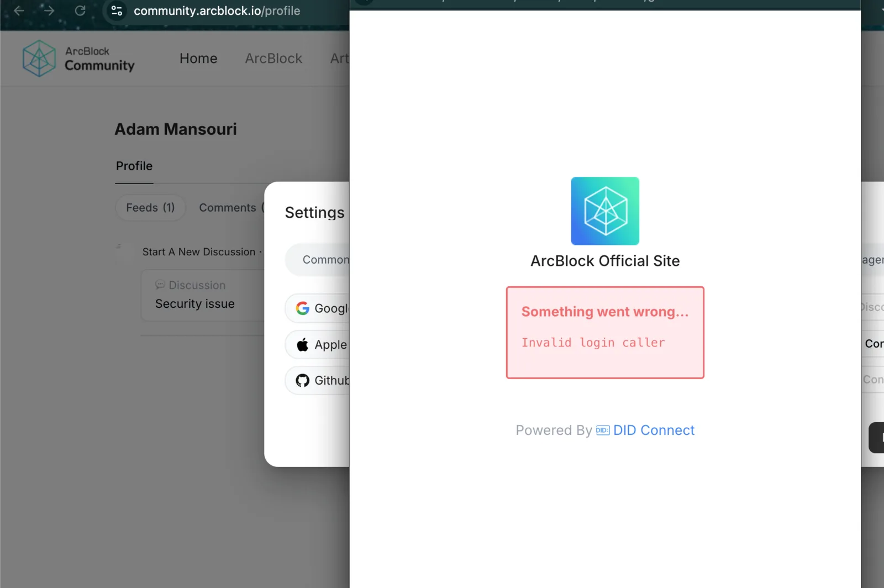Show the Feeds (1) tab
The image size is (884, 588).
pos(150,208)
